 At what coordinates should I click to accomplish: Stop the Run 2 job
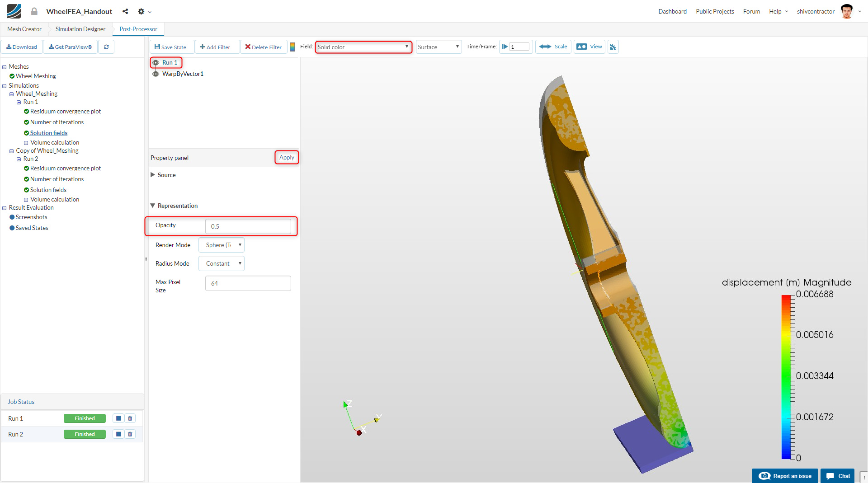[118, 434]
